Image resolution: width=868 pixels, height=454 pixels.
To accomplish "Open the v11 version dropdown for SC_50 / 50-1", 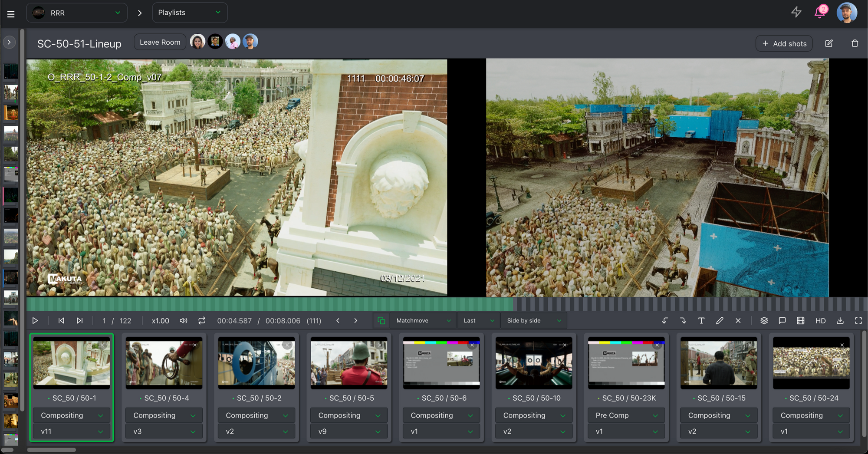I will click(72, 431).
